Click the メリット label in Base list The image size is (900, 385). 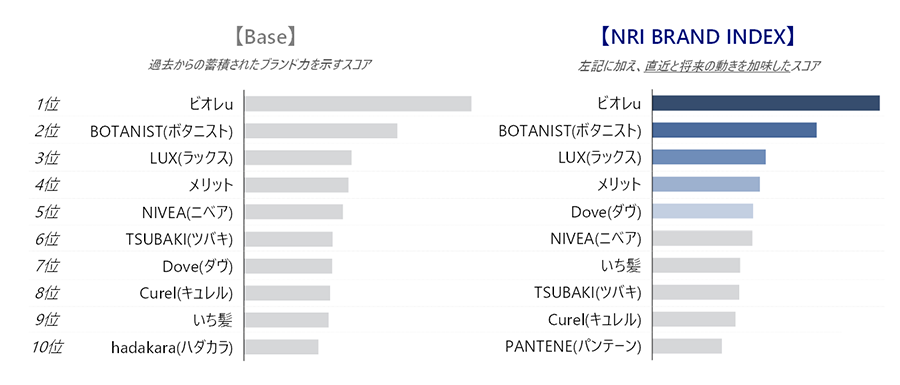click(x=211, y=185)
